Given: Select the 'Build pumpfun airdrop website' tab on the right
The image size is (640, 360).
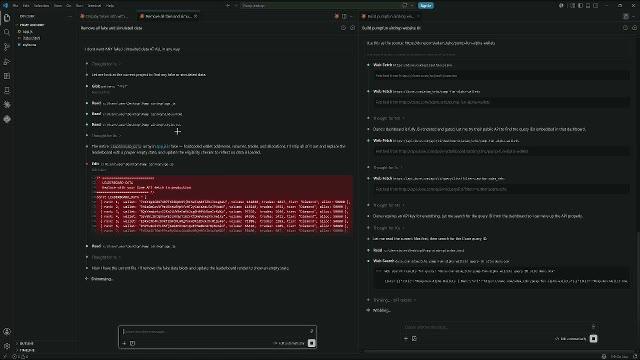Looking at the screenshot, I should coord(391,16).
